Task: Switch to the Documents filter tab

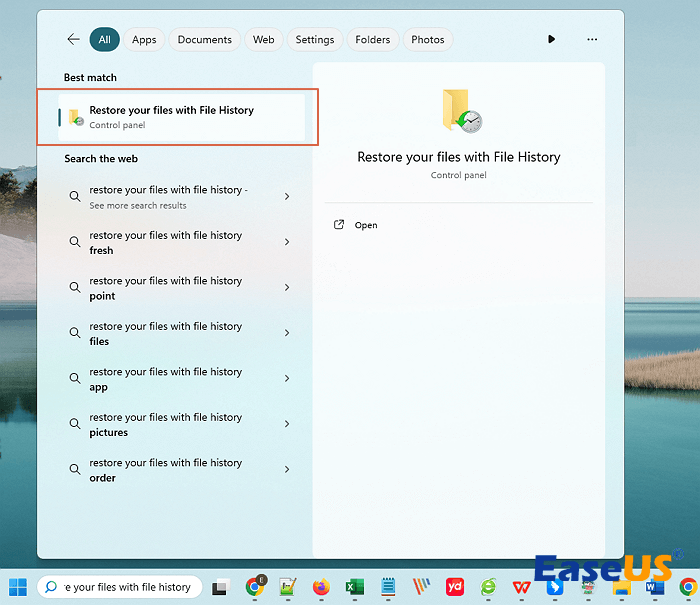Action: (204, 40)
